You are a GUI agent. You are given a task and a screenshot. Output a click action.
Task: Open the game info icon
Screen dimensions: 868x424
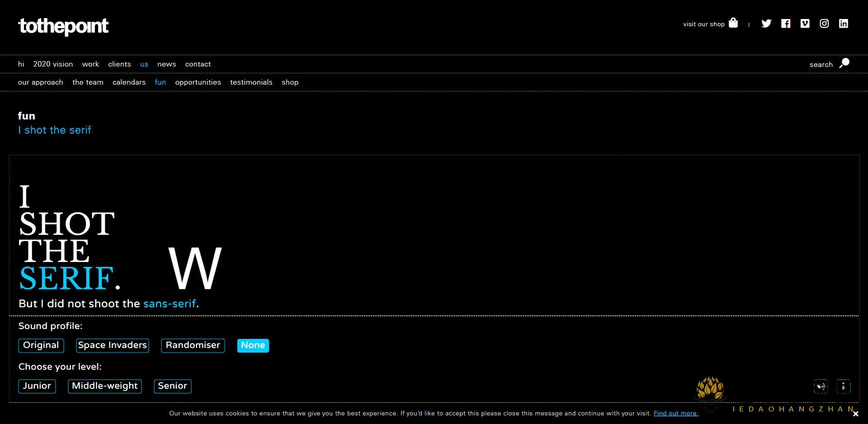point(843,386)
